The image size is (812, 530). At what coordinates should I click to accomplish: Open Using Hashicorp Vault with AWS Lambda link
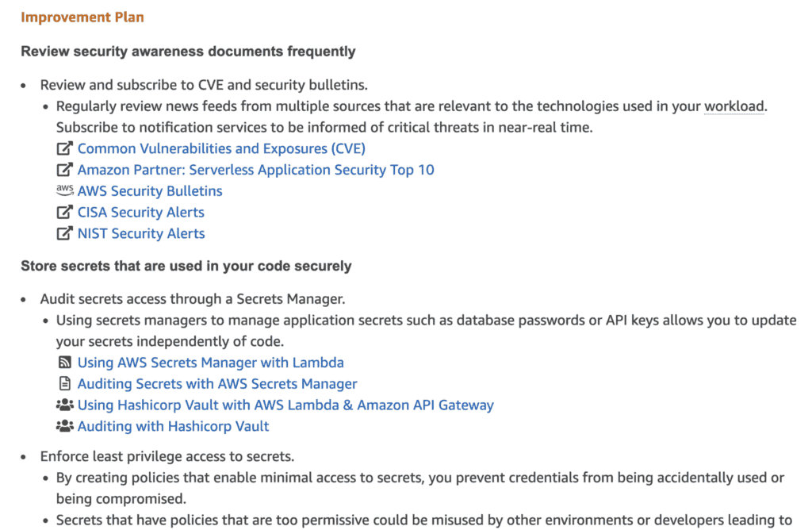click(285, 405)
